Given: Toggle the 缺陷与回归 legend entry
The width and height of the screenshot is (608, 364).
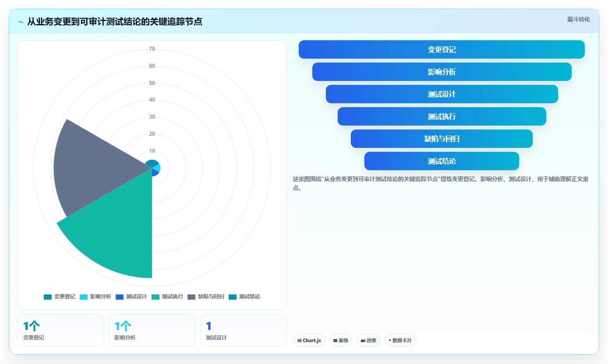Looking at the screenshot, I should coord(206,297).
